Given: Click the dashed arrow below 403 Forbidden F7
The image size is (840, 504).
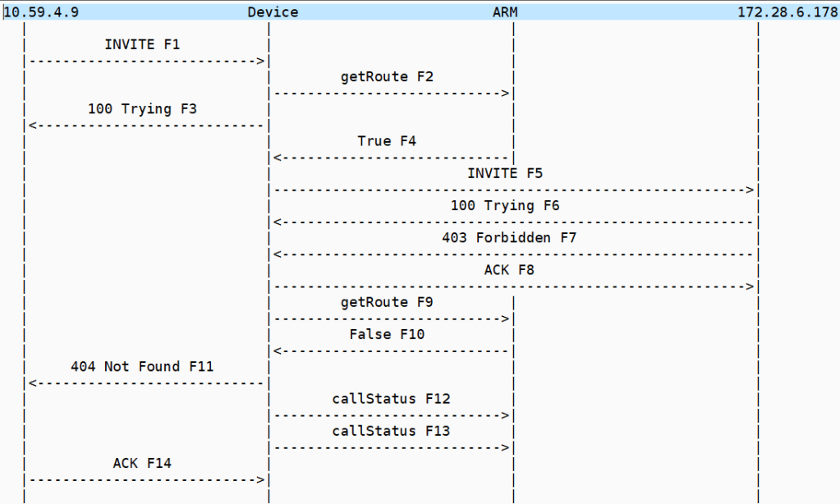Looking at the screenshot, I should coord(513,254).
